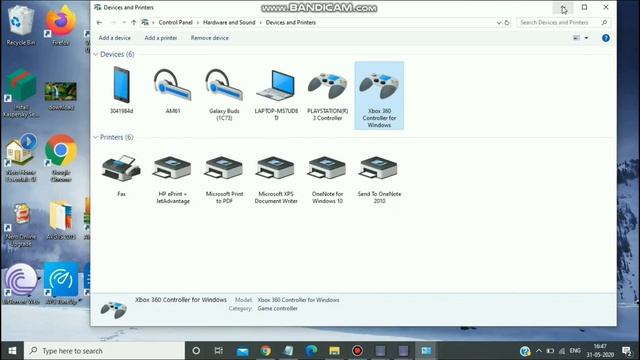This screenshot has width=640, height=360.
Task: Select the LAPTOP-MS7UDE laptop device
Action: pyautogui.click(x=276, y=94)
